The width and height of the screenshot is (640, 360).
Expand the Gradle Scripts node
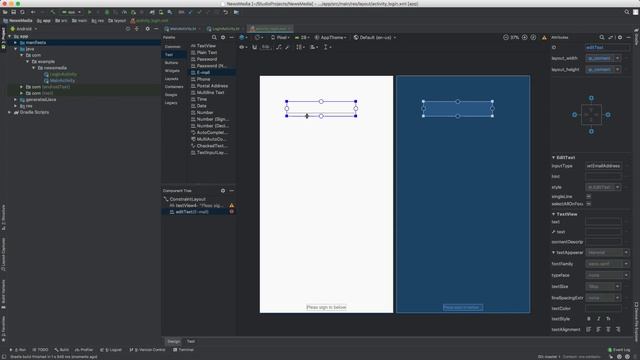click(x=9, y=112)
